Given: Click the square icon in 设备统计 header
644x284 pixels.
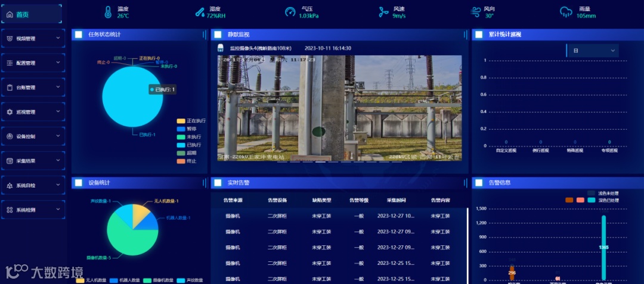Looking at the screenshot, I should (x=79, y=183).
